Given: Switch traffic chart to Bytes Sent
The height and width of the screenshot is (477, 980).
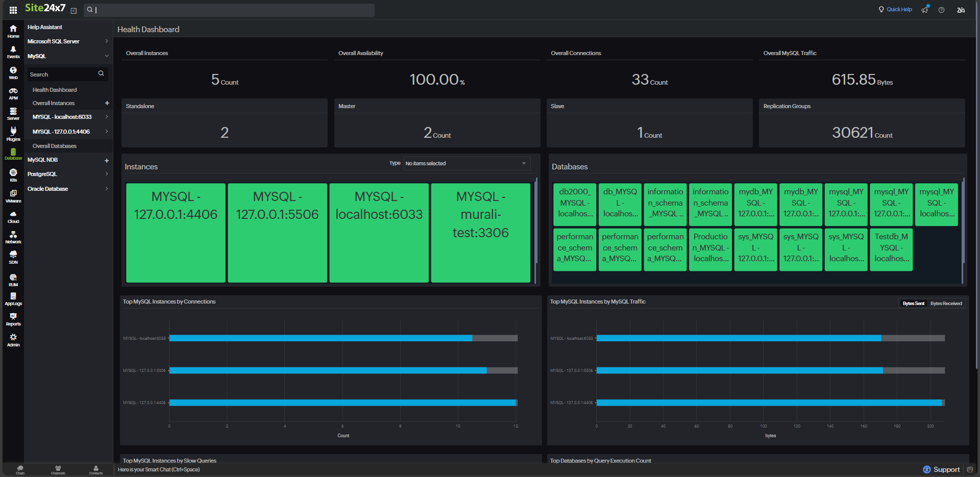Looking at the screenshot, I should click(x=913, y=304).
